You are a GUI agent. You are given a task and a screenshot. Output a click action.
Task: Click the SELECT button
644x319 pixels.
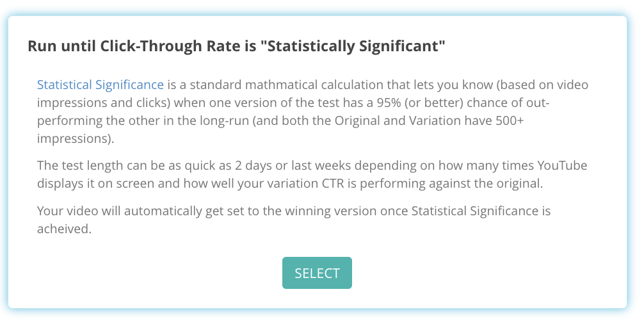(317, 273)
